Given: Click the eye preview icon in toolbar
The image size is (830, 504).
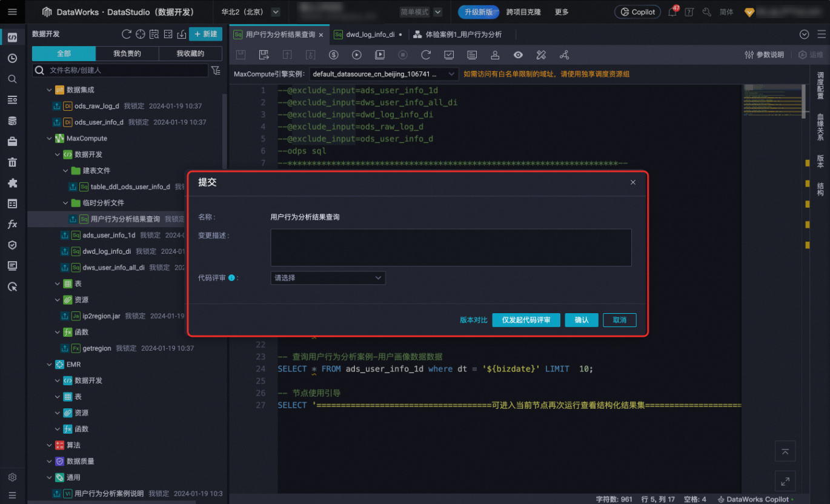Looking at the screenshot, I should coord(518,55).
